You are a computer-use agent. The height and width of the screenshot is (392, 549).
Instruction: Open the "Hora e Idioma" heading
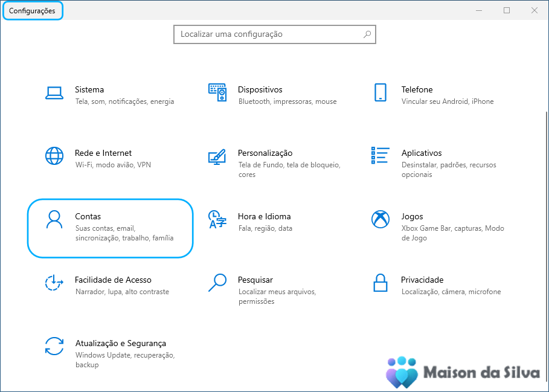265,216
